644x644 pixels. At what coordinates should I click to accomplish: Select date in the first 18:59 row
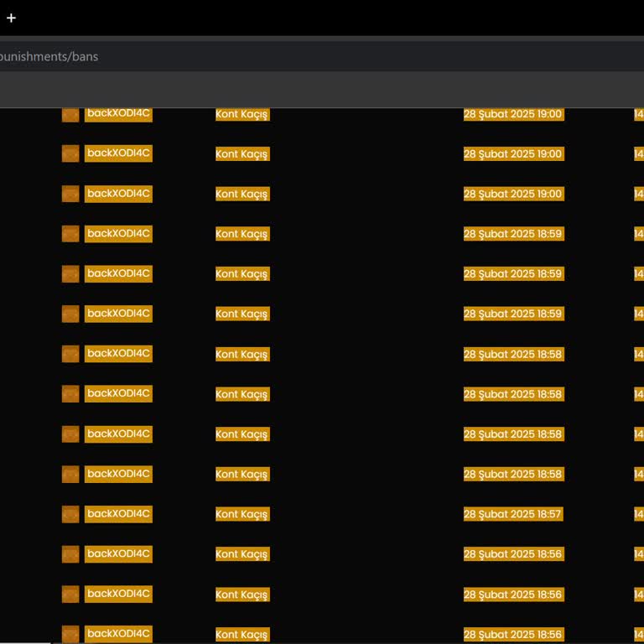click(512, 234)
